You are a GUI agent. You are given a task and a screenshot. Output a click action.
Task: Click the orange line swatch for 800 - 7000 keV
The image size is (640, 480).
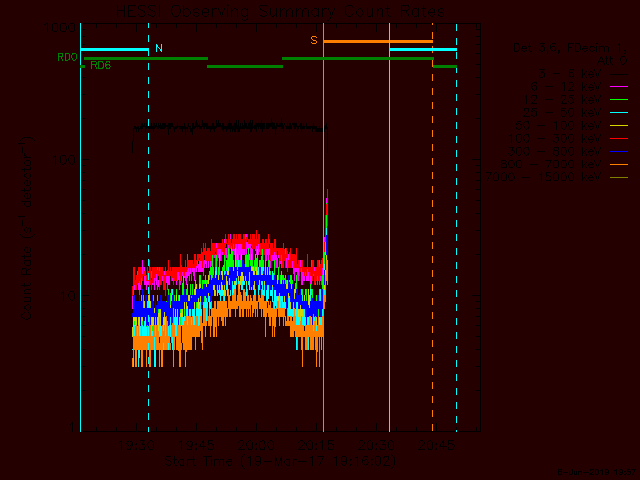(619, 164)
